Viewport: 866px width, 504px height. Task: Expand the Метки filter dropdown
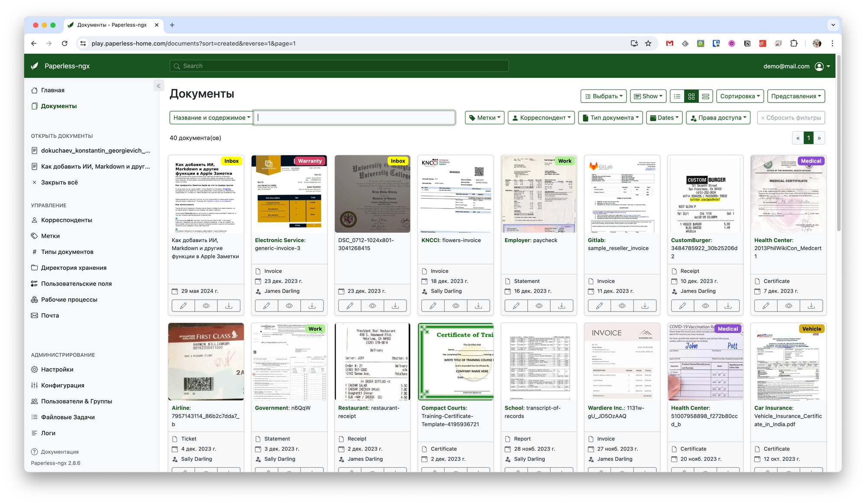(x=485, y=118)
